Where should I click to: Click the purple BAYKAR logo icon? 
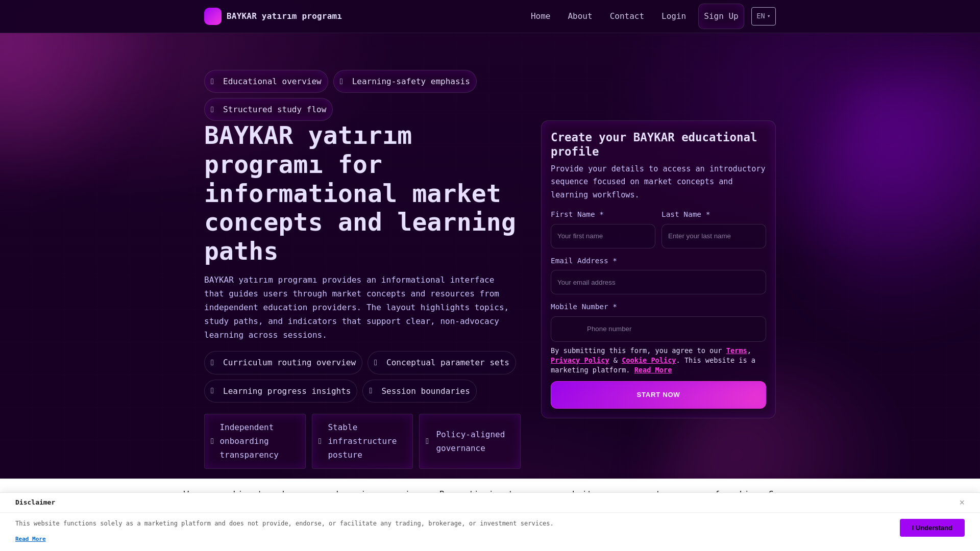point(213,16)
